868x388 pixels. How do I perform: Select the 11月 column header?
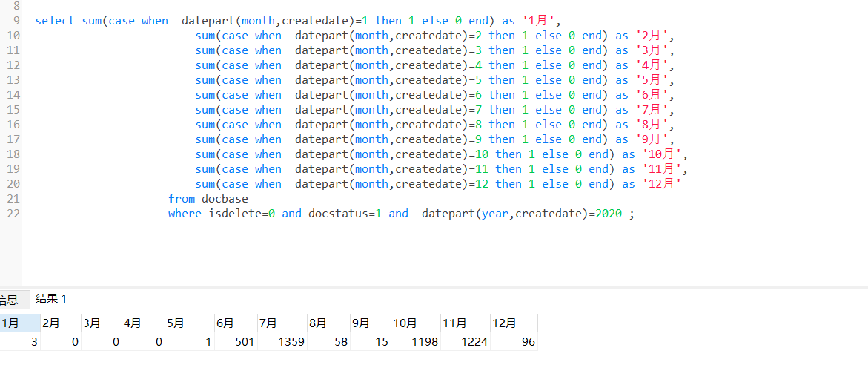465,323
